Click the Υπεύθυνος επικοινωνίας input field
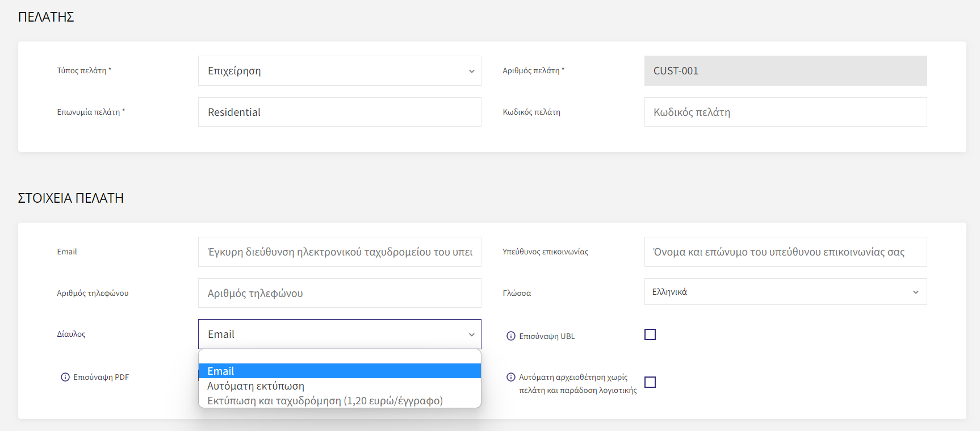The height and width of the screenshot is (431, 980). 785,252
